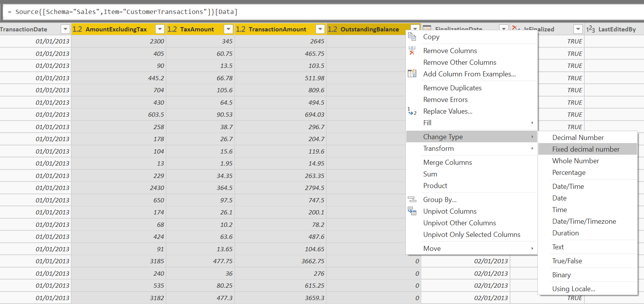Click the AmountExcludingTax cell 603.5
Screen dimensions: 644x304
(x=119, y=114)
